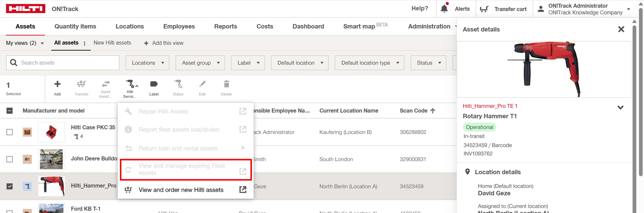
Task: Click the Edit pencil icon
Action: pos(202,84)
